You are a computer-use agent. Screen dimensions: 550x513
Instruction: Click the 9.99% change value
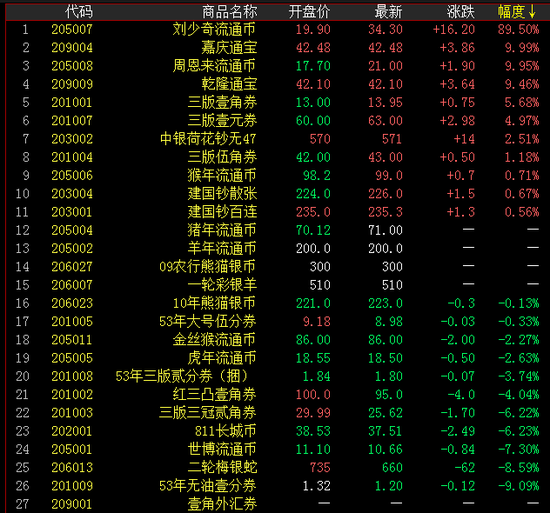tap(522, 48)
